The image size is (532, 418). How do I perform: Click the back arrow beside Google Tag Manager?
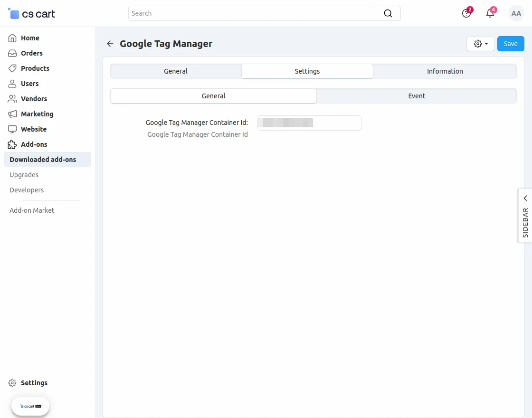110,44
